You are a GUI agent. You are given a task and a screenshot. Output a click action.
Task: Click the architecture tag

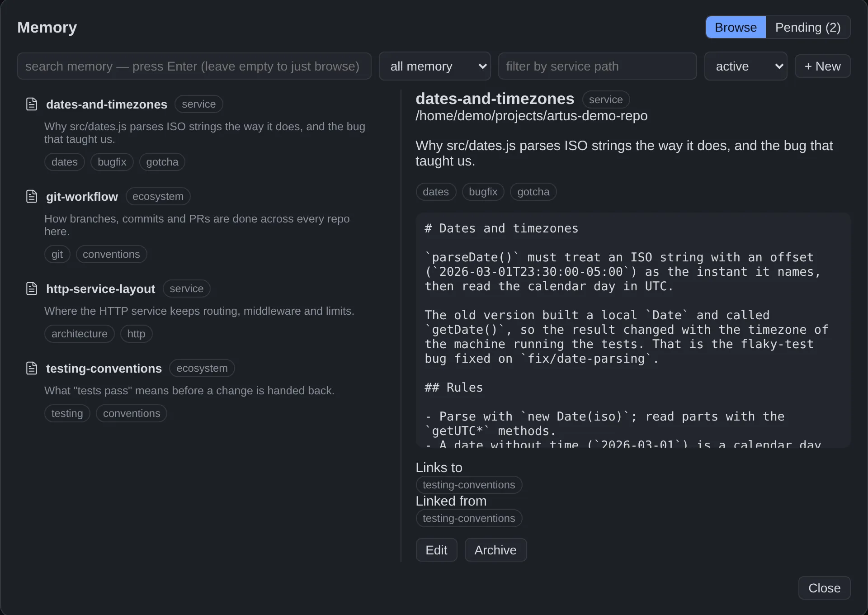click(80, 334)
